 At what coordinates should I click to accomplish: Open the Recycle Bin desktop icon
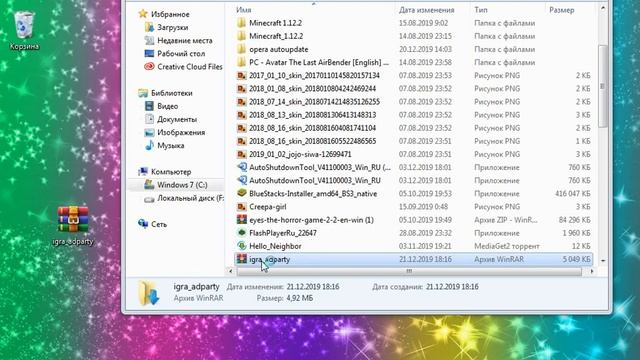pos(24,30)
